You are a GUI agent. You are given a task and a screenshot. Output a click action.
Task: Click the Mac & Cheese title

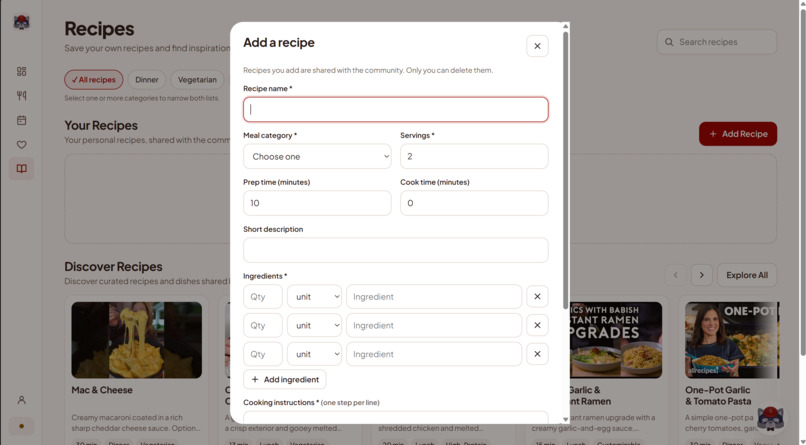click(x=102, y=390)
